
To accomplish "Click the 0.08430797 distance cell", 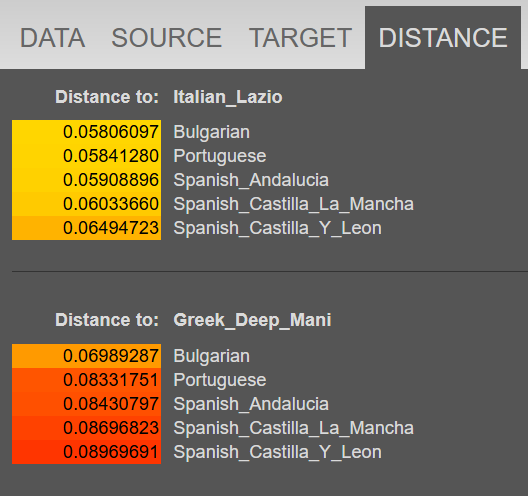I will point(87,404).
